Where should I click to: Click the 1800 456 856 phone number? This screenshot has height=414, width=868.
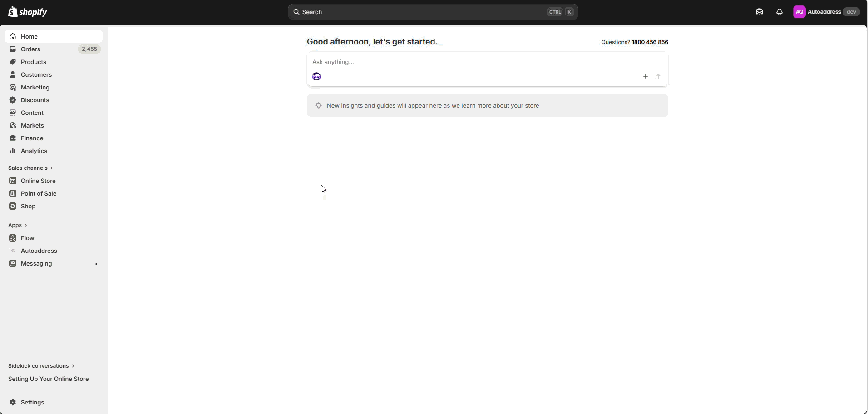[650, 42]
